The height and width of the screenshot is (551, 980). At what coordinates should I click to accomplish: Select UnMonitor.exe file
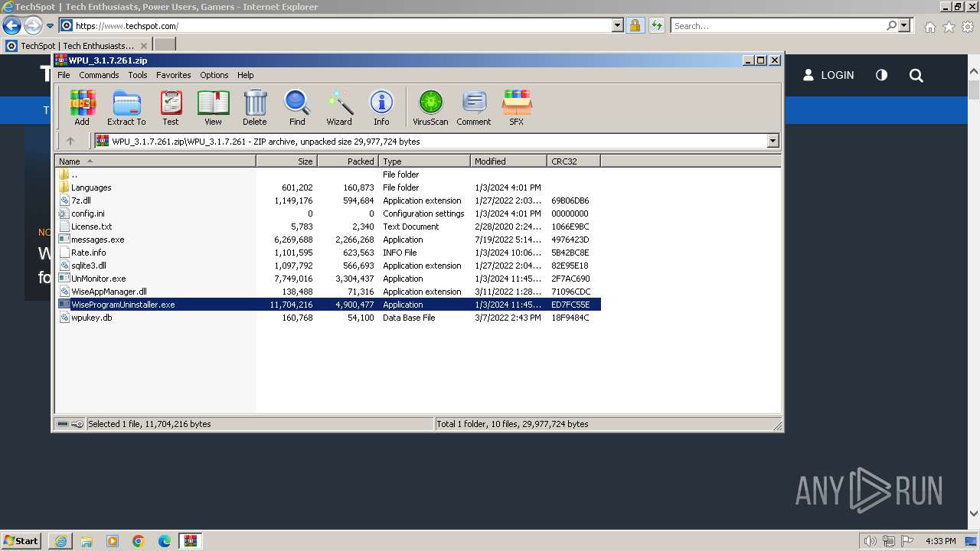click(98, 279)
